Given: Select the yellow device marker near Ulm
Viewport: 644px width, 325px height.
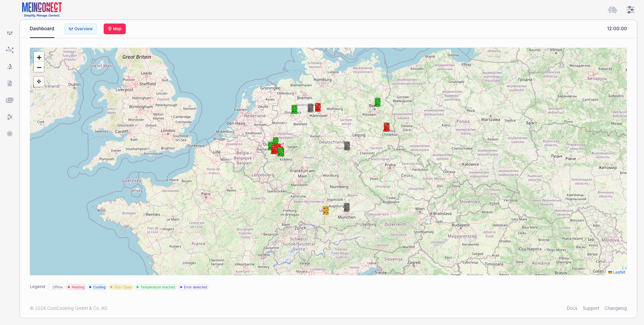Looking at the screenshot, I should (x=326, y=210).
